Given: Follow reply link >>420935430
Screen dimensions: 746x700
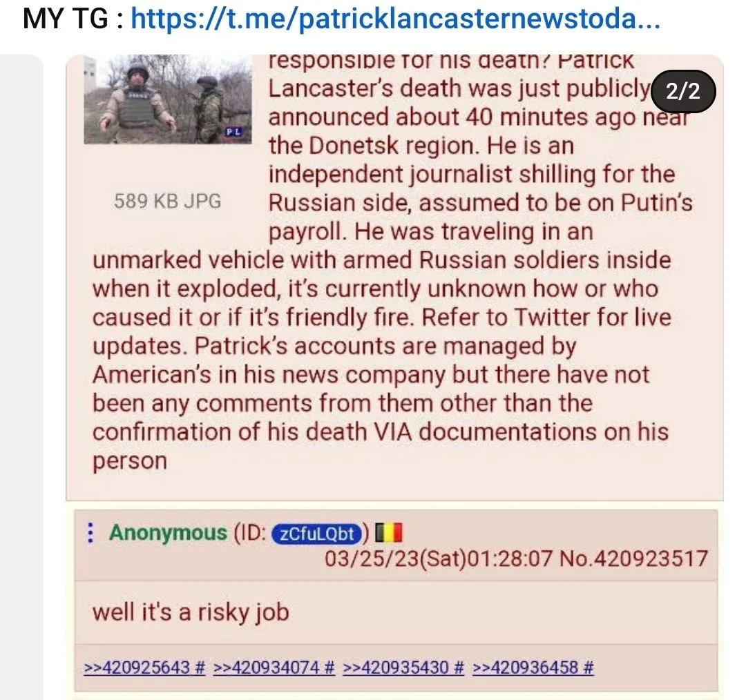Looking at the screenshot, I should pos(396,667).
